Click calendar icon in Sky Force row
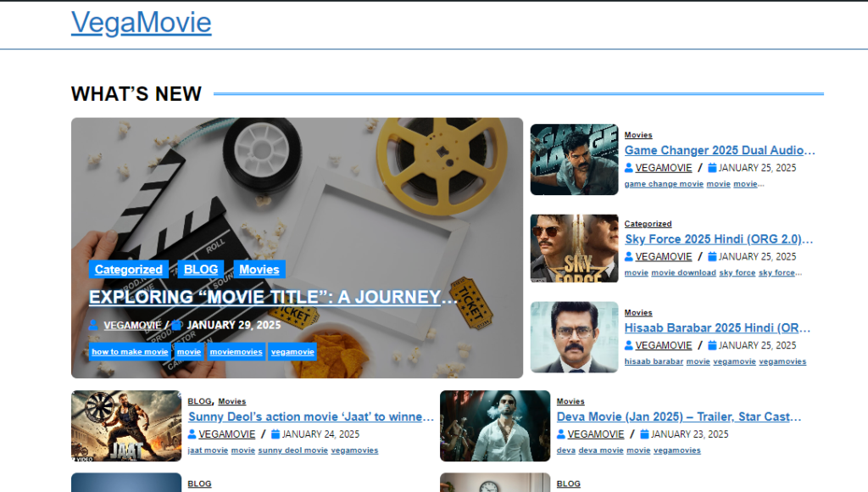This screenshot has width=868, height=492. coord(712,256)
